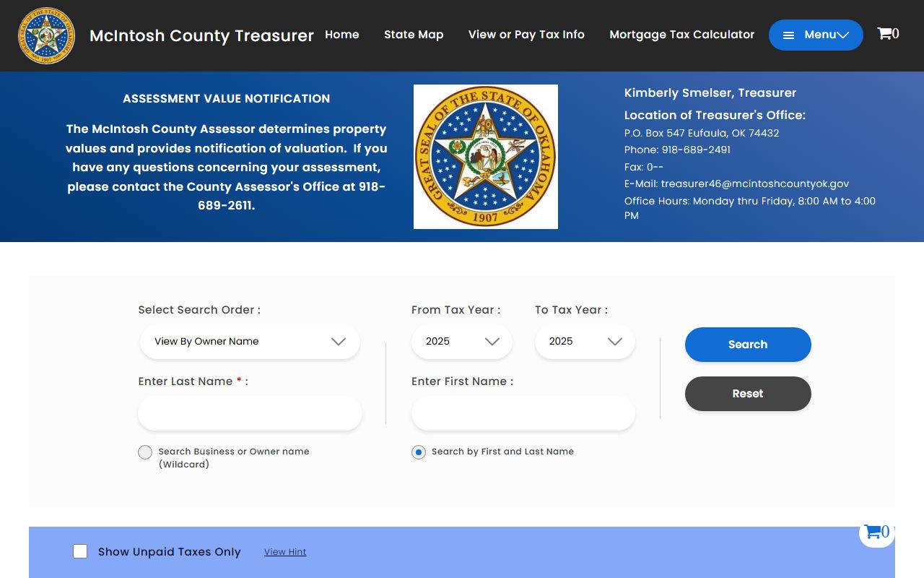
Task: Click the Reset button
Action: (748, 394)
